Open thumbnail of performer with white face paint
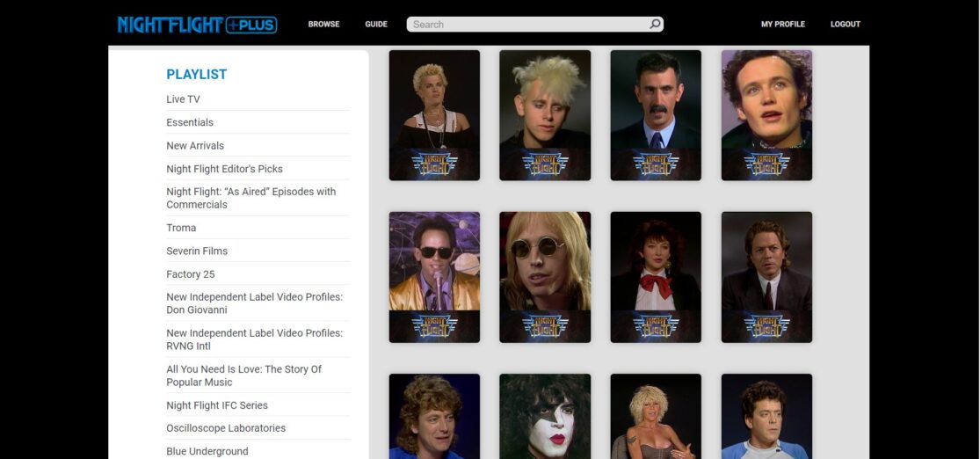This screenshot has height=459, width=980. (x=545, y=416)
